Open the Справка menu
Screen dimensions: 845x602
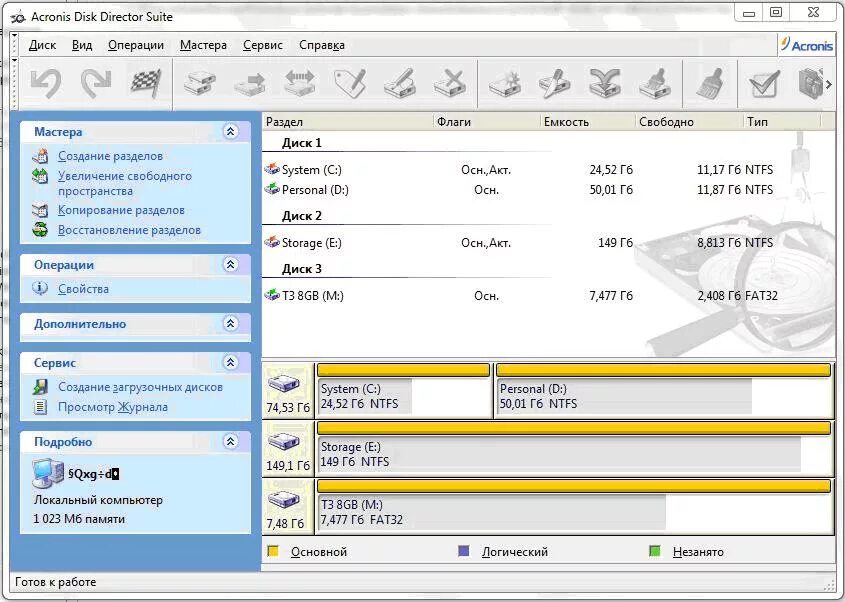(x=322, y=45)
